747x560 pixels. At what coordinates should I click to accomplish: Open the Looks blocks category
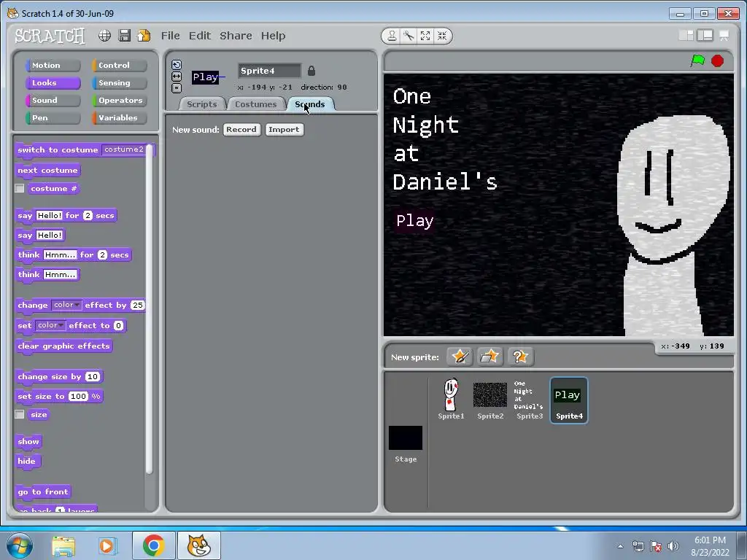[53, 83]
